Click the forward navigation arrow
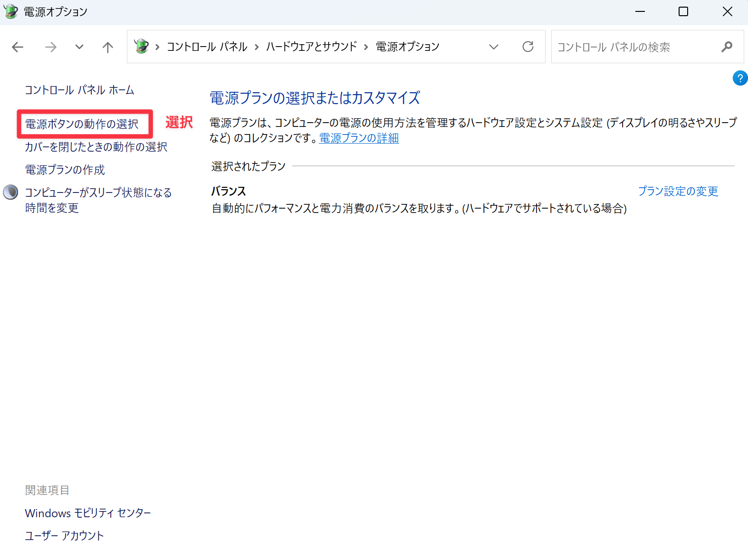The width and height of the screenshot is (748, 560). 50,47
